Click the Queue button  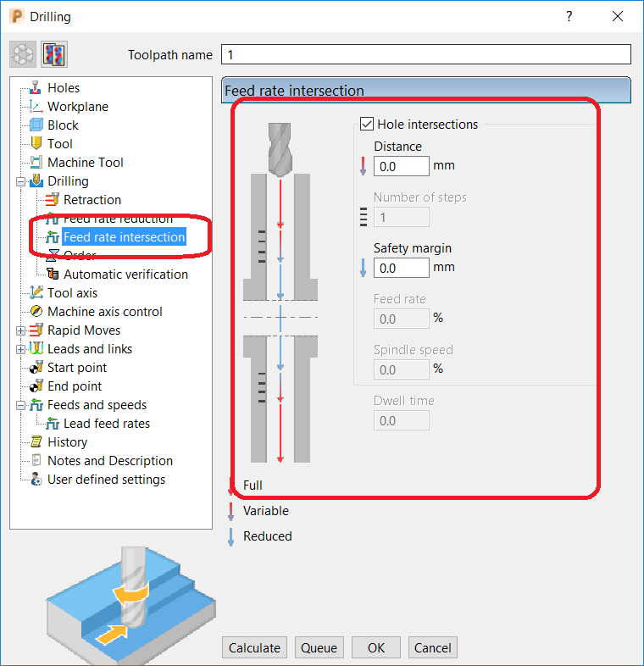pos(319,647)
